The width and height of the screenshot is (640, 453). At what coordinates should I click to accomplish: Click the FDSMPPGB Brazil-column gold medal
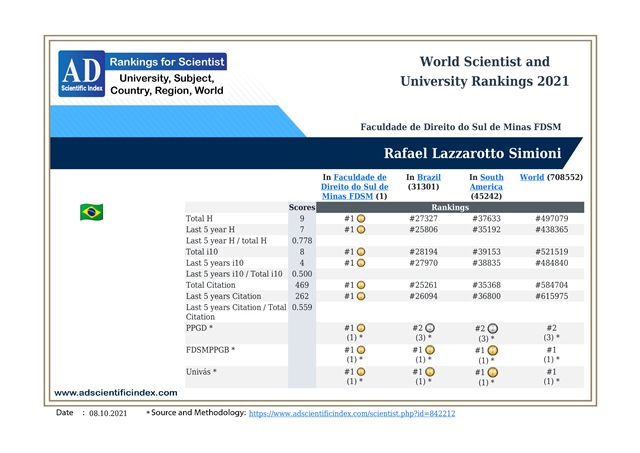(430, 350)
